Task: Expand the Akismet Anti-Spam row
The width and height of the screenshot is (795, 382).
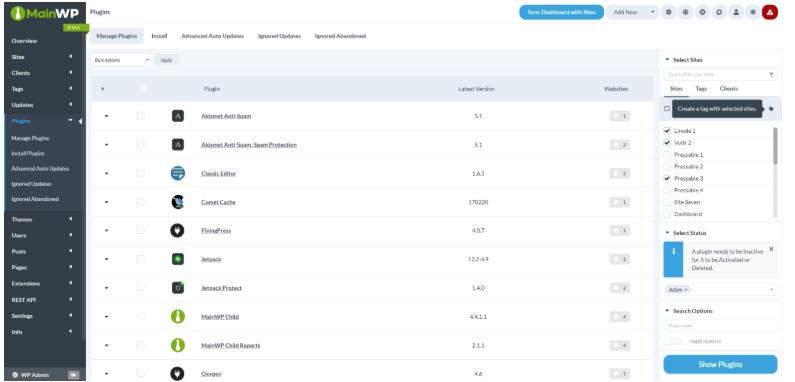Action: coord(106,116)
